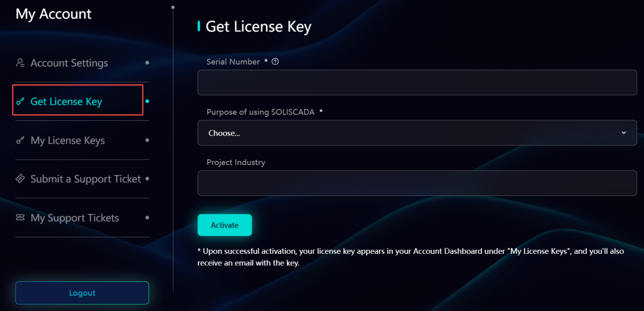Viewport: 644px width, 311px height.
Task: Click the dot beside My License Keys
Action: point(147,140)
